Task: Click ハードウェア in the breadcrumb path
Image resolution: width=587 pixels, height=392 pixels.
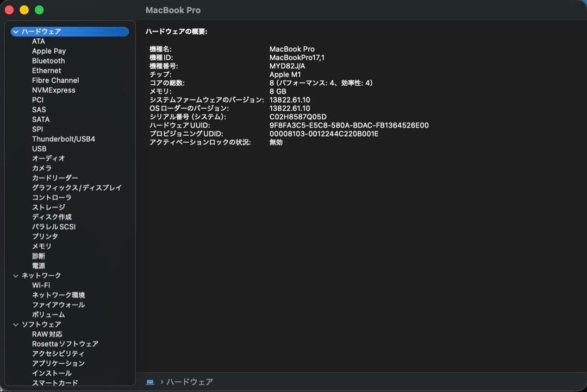Action: (189, 382)
